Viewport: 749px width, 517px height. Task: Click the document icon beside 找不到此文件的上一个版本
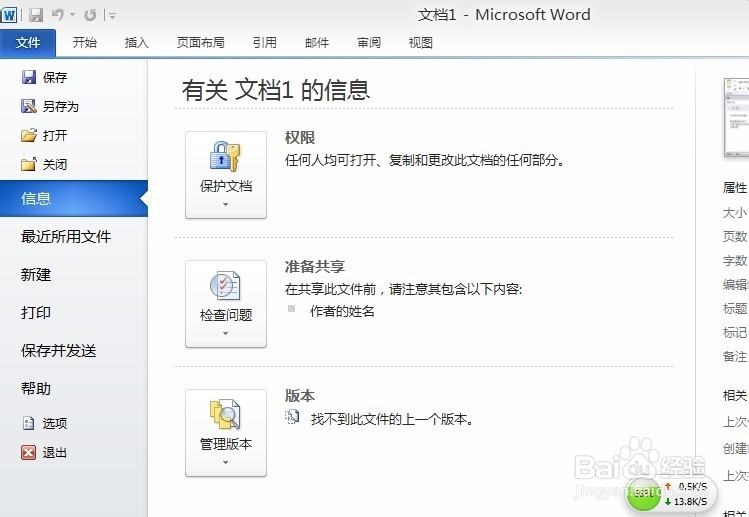(292, 417)
